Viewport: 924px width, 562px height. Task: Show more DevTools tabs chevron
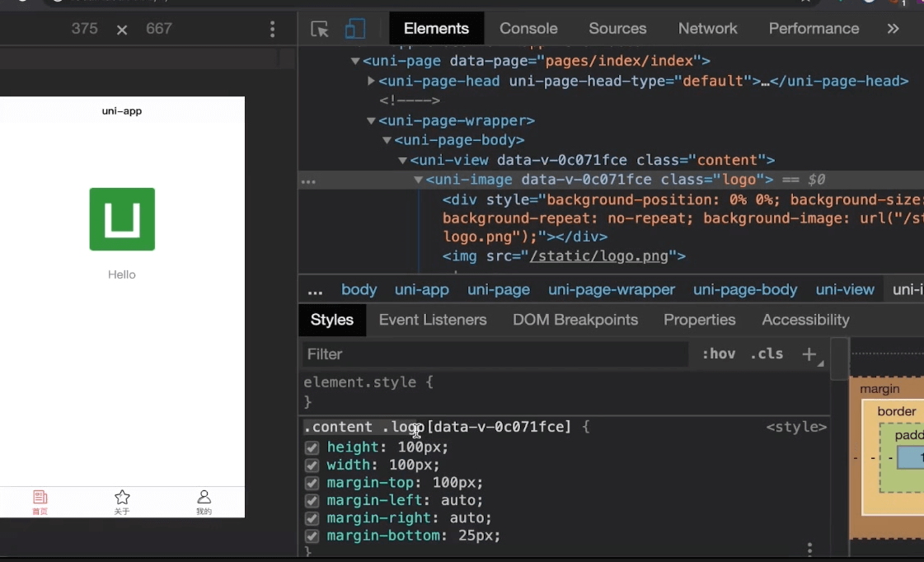893,28
